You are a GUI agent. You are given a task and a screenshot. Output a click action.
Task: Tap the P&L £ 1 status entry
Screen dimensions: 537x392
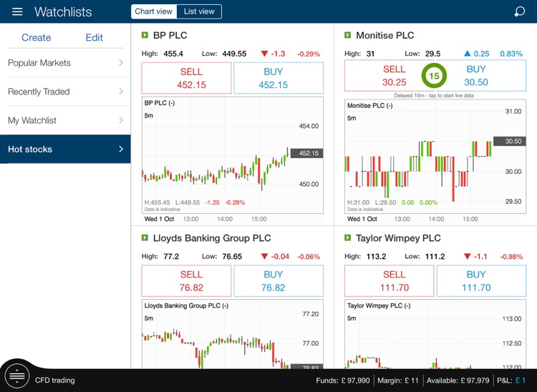tap(511, 381)
